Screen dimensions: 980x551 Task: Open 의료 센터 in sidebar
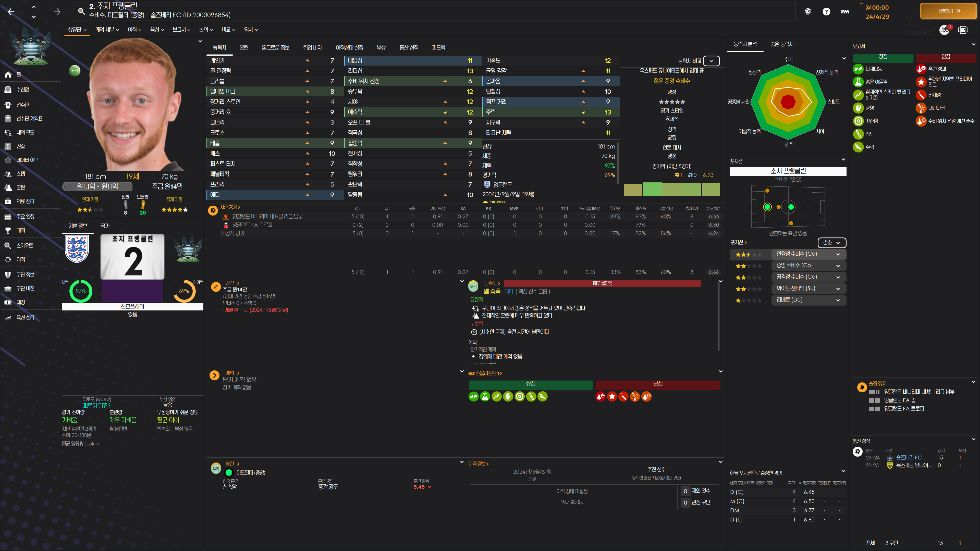point(25,201)
